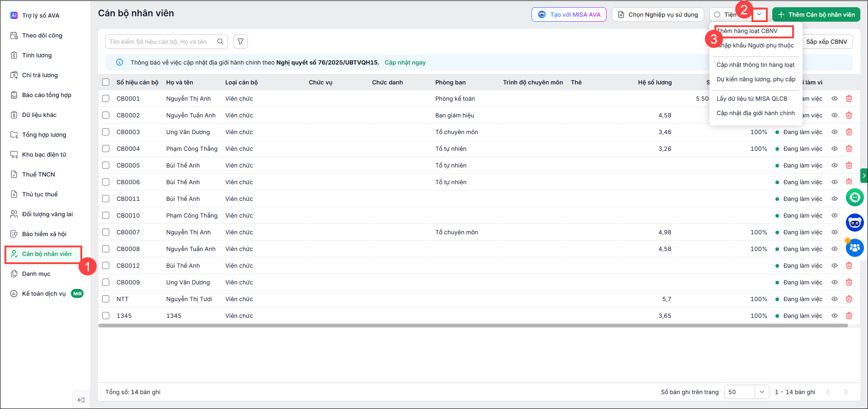Viewport: 868px width, 409px height.
Task: Open Tiện ích dropdown arrow
Action: click(x=760, y=14)
